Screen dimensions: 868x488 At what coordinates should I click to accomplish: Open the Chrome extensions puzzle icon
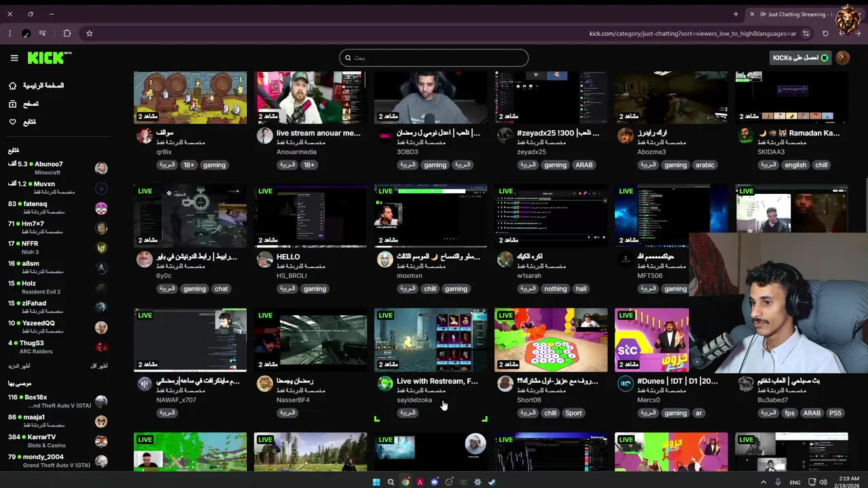[x=67, y=33]
